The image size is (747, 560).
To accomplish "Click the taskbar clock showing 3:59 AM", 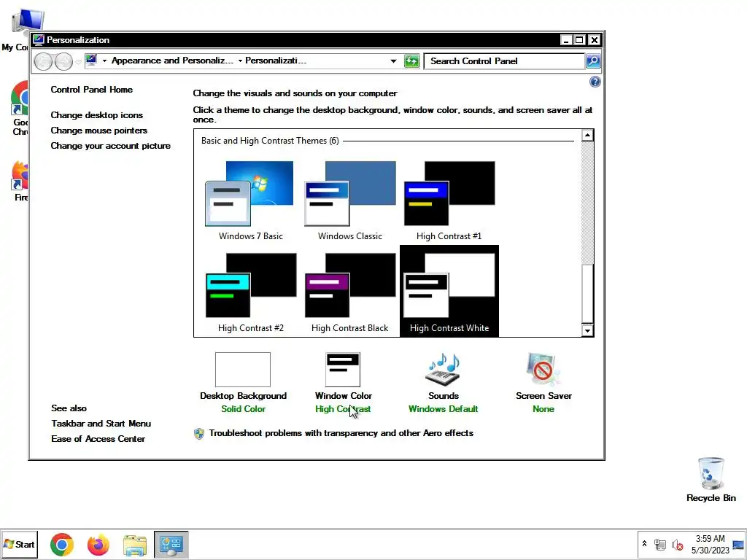I will click(x=710, y=544).
